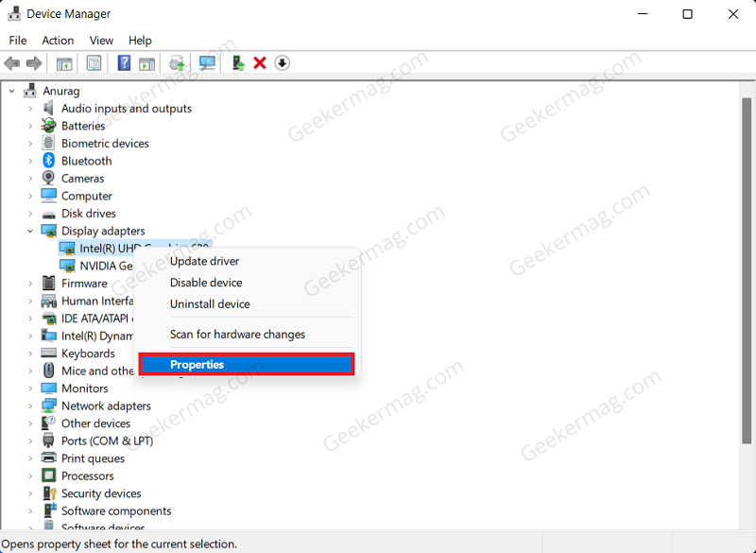Collapse the Display adapters category
The image size is (756, 553).
pyautogui.click(x=30, y=231)
